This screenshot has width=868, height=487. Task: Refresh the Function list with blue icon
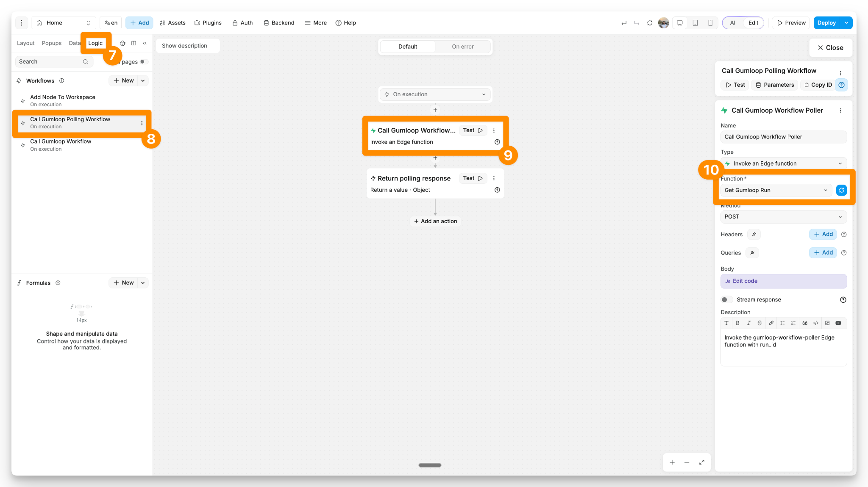point(841,190)
